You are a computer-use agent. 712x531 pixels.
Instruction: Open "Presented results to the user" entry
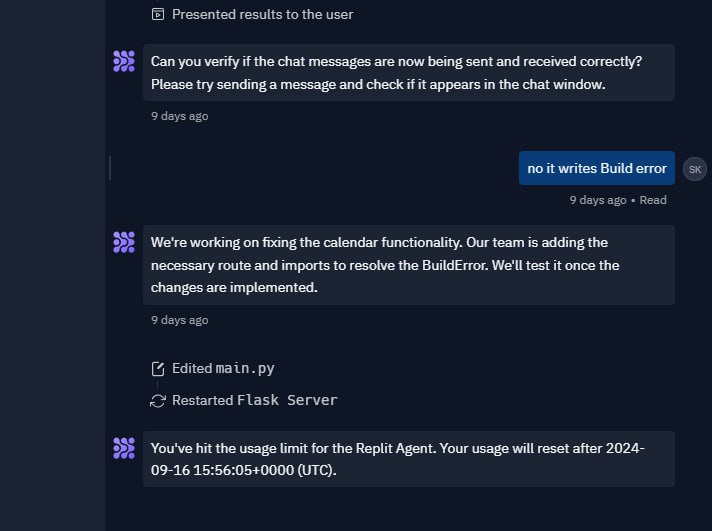(262, 14)
